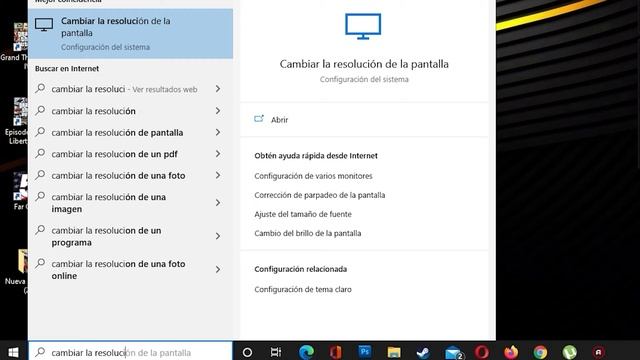The width and height of the screenshot is (640, 360).
Task: Expand arrow for 'cambiar la resoluci - Ver resultados web'
Action: click(218, 89)
